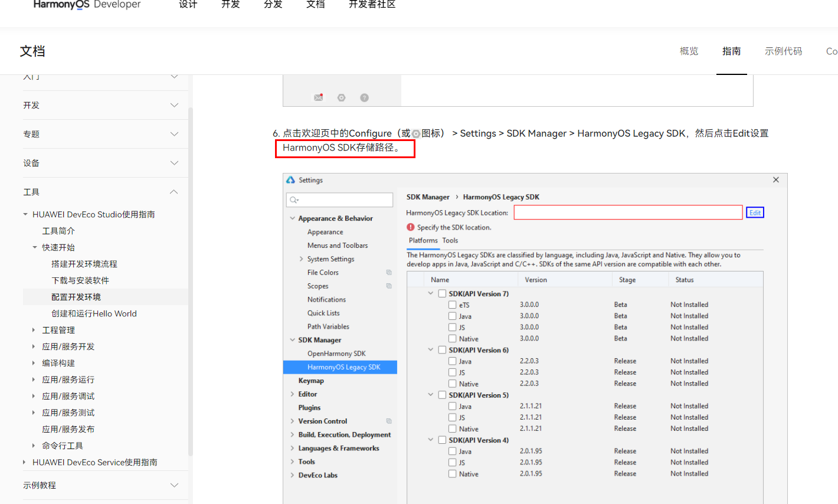Check the Native 2.2.0.3 checkbox

pyautogui.click(x=452, y=384)
